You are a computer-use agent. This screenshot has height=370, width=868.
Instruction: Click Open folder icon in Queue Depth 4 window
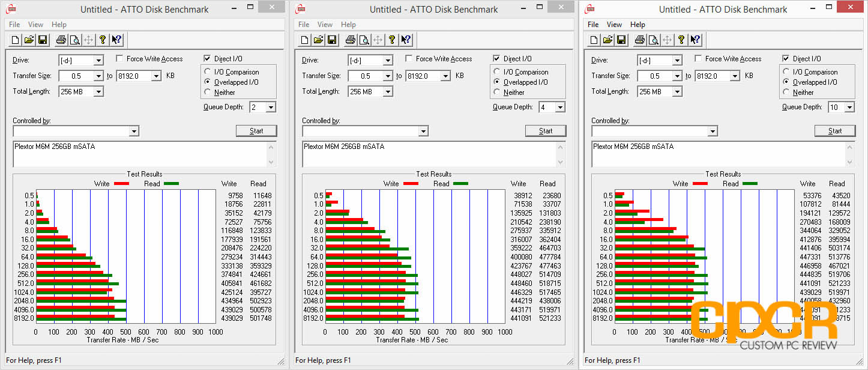click(x=319, y=40)
